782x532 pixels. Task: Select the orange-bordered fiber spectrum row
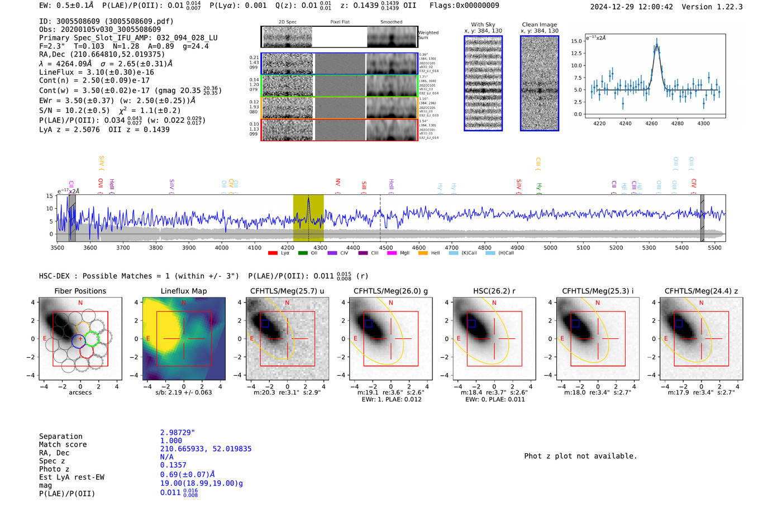coord(339,108)
